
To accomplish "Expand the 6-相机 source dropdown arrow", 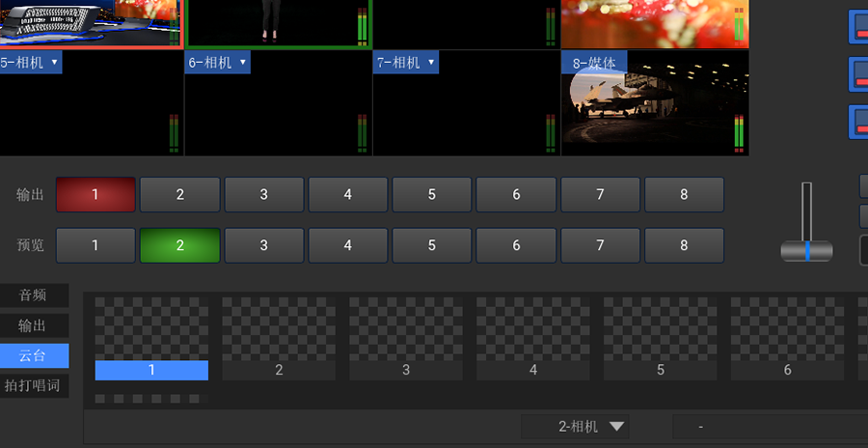I will coord(242,63).
